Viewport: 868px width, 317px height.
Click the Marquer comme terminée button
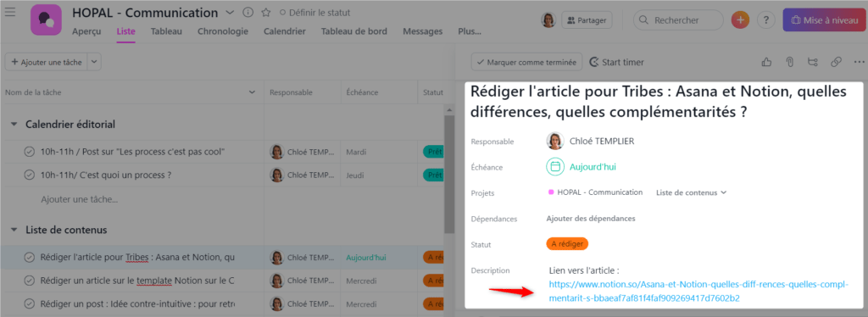tap(526, 62)
